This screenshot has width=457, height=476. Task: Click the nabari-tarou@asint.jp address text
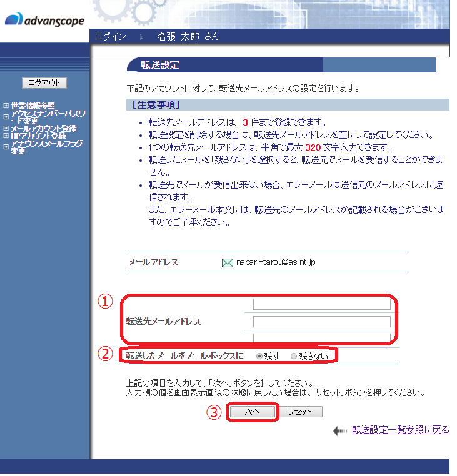tap(277, 263)
